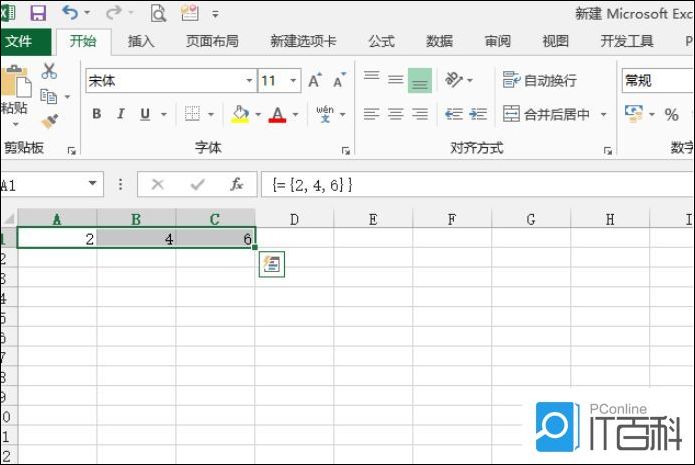Image resolution: width=695 pixels, height=465 pixels.
Task: Open the 字体 dialog launcher
Action: pyautogui.click(x=346, y=151)
